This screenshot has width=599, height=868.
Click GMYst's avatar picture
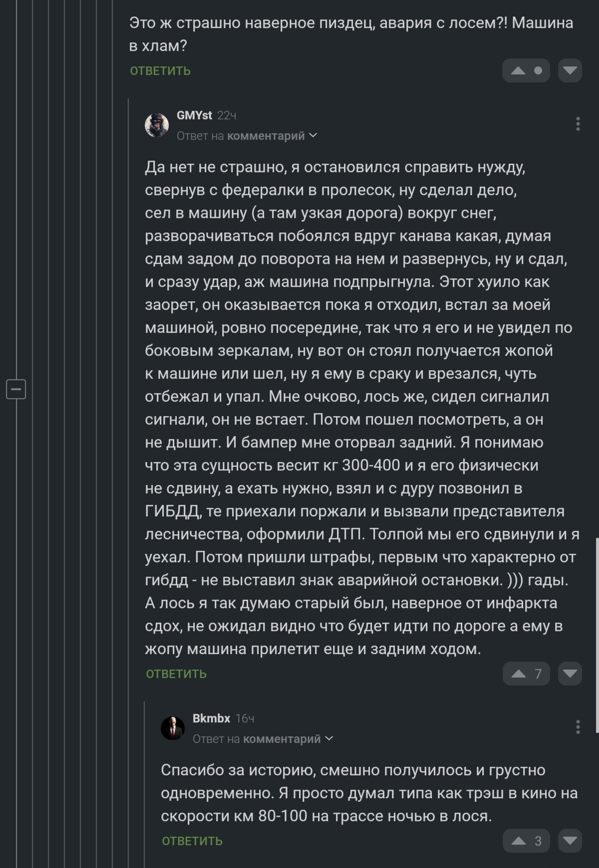(157, 125)
